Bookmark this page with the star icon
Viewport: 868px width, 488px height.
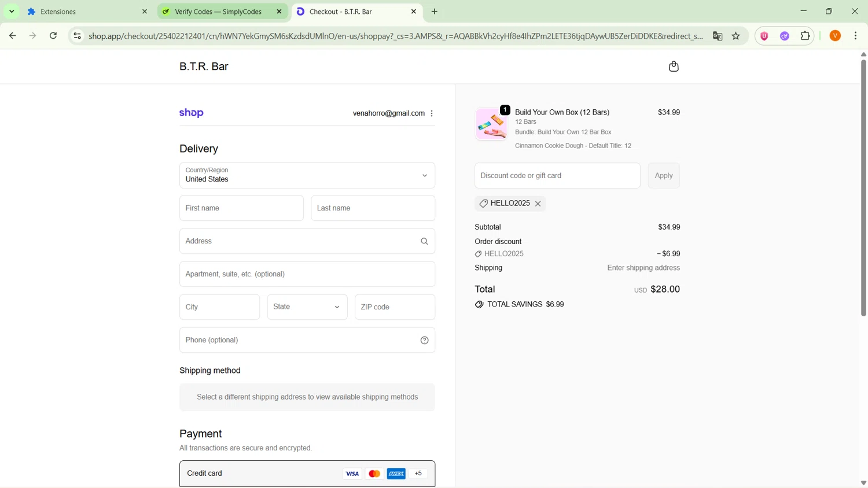tap(736, 36)
